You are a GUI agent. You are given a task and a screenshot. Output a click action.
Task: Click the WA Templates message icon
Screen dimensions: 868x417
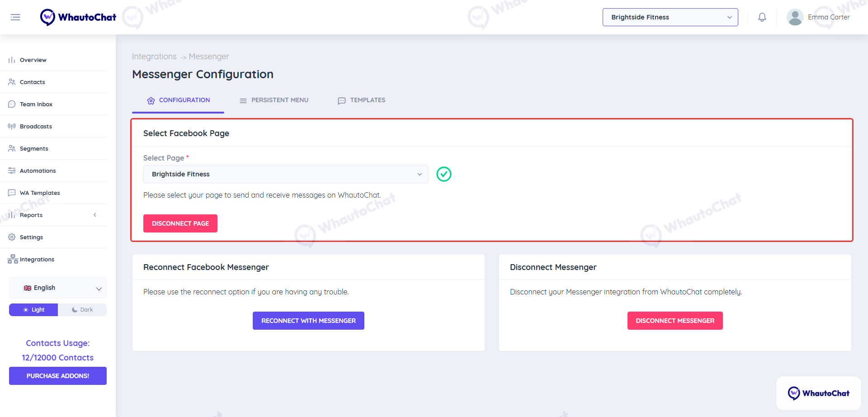coord(12,193)
